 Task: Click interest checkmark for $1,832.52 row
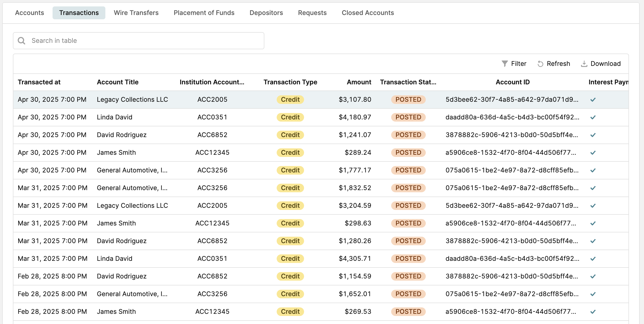593,188
